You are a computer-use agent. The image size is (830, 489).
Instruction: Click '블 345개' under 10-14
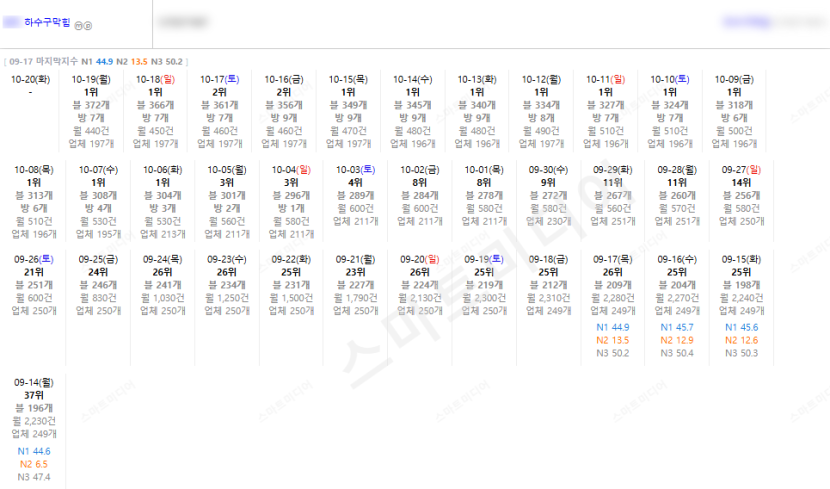[x=412, y=105]
